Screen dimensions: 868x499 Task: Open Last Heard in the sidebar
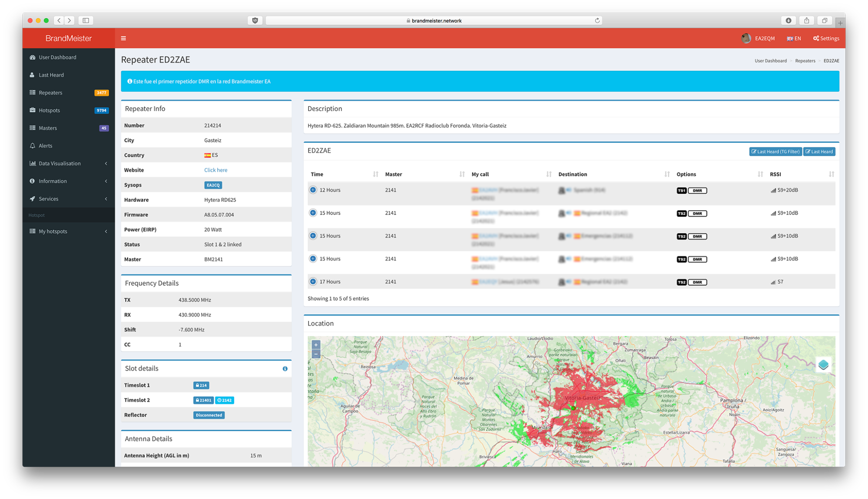point(51,75)
